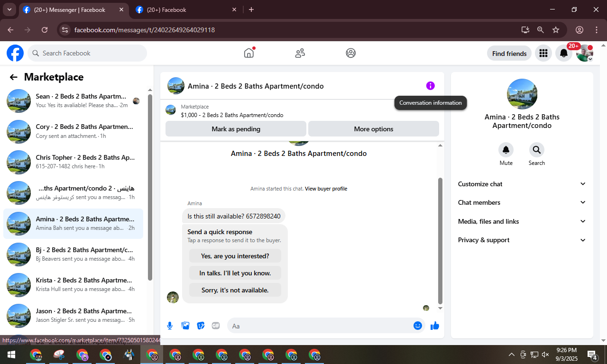607x364 pixels.
Task: Switch to the second Facebook browser tab
Action: 186,10
